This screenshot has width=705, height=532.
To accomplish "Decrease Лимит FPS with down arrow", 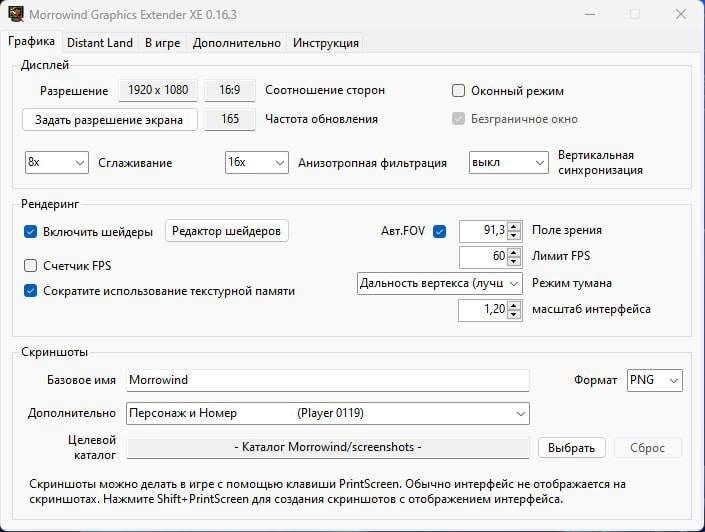I will (x=514, y=262).
